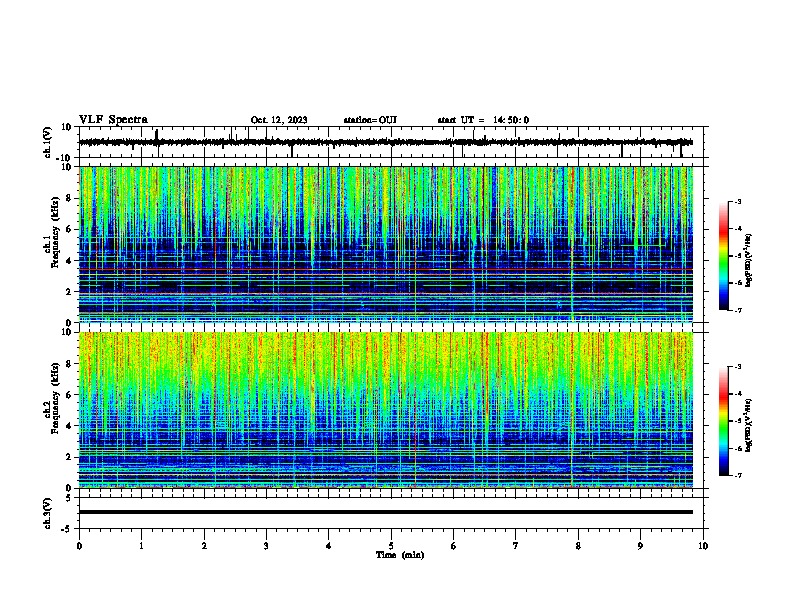Viewport: 792px width, 612px height.
Task: Click inside the ch.1 spectrogram panel
Action: (x=386, y=244)
